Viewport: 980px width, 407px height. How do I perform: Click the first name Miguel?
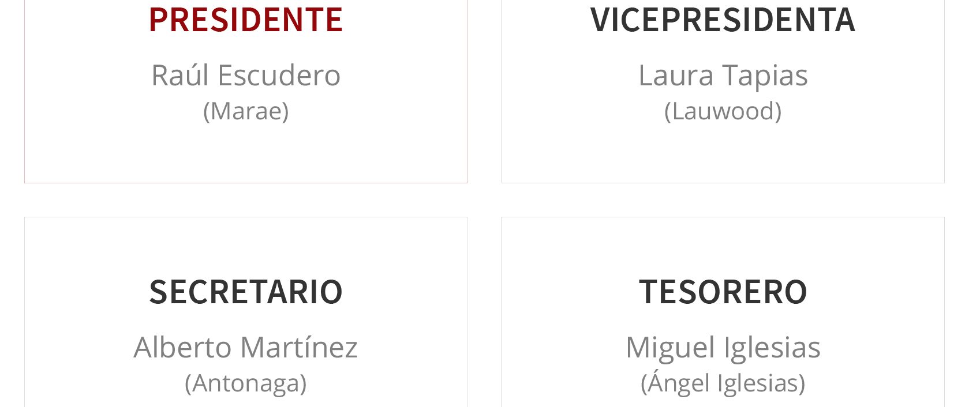coord(670,348)
